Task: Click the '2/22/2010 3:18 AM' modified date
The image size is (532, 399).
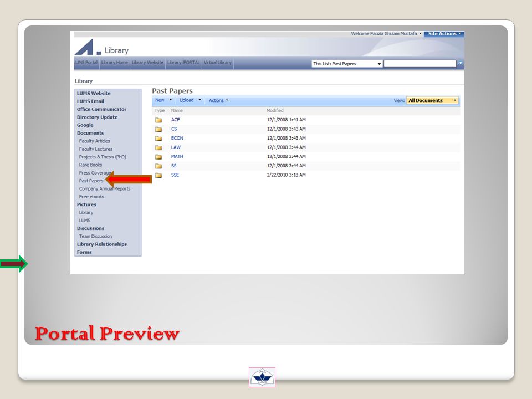Action: tap(287, 175)
